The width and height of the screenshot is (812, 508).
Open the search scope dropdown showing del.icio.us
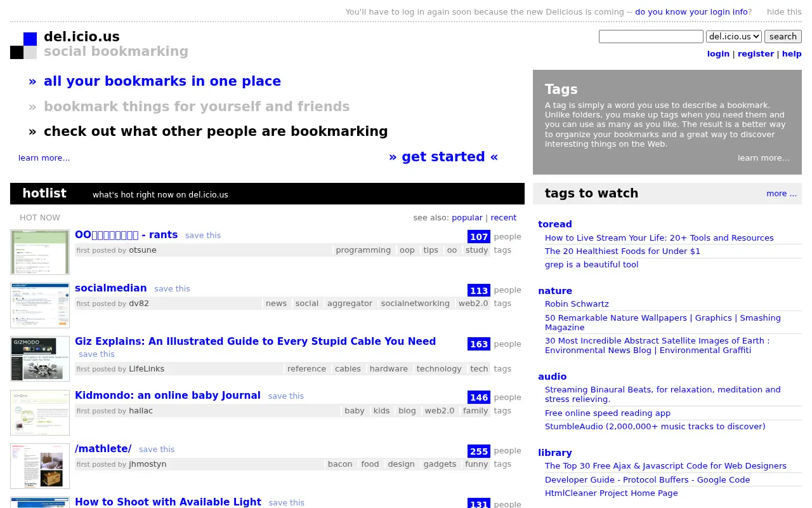(733, 37)
